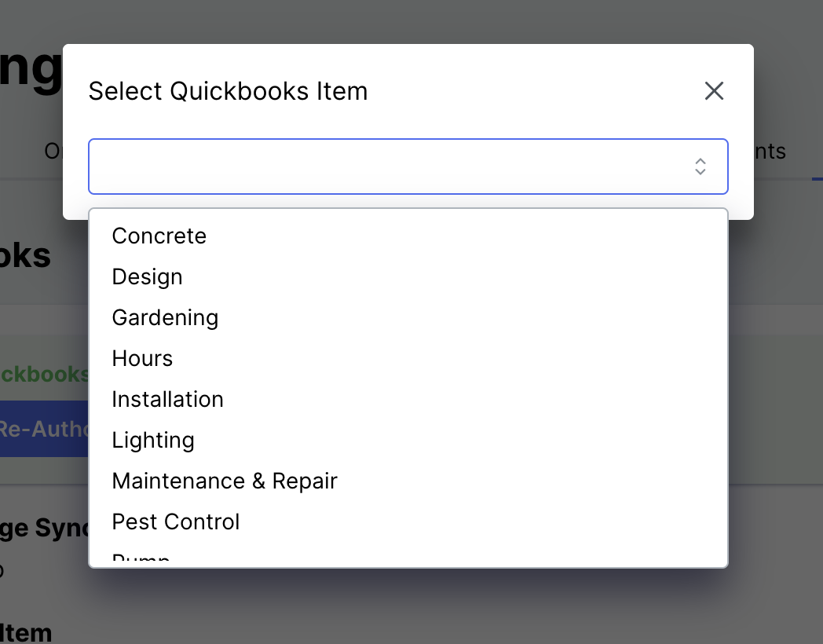Click the partially visible left tab starting with O

click(53, 151)
